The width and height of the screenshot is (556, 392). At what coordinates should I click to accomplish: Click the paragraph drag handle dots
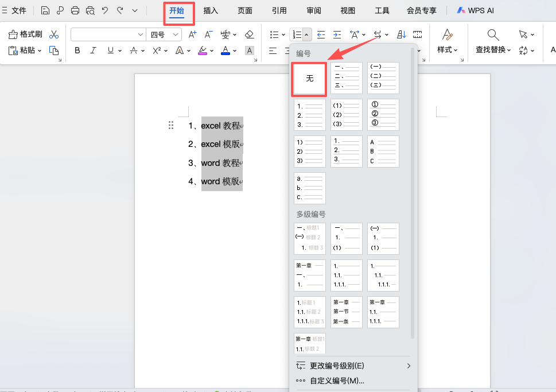click(x=171, y=125)
